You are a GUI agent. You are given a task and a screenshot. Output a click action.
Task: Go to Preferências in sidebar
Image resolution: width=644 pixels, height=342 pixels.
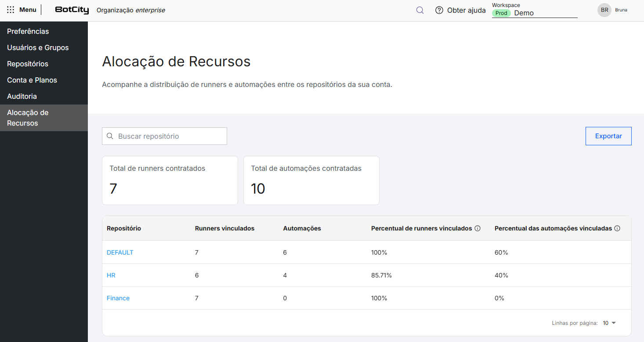click(x=44, y=31)
